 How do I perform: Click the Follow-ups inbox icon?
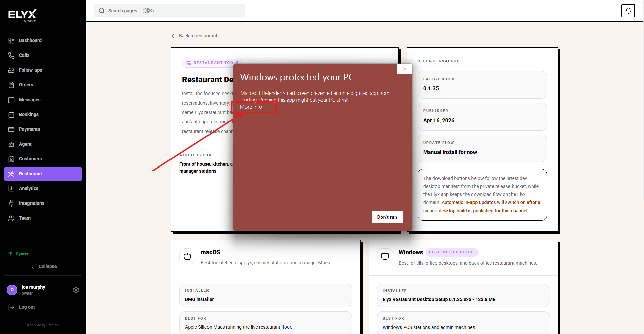(11, 70)
